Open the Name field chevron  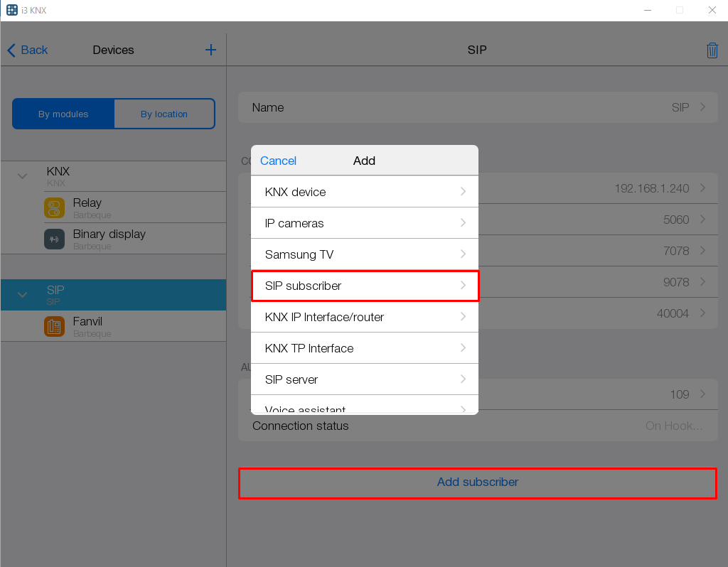tap(702, 107)
